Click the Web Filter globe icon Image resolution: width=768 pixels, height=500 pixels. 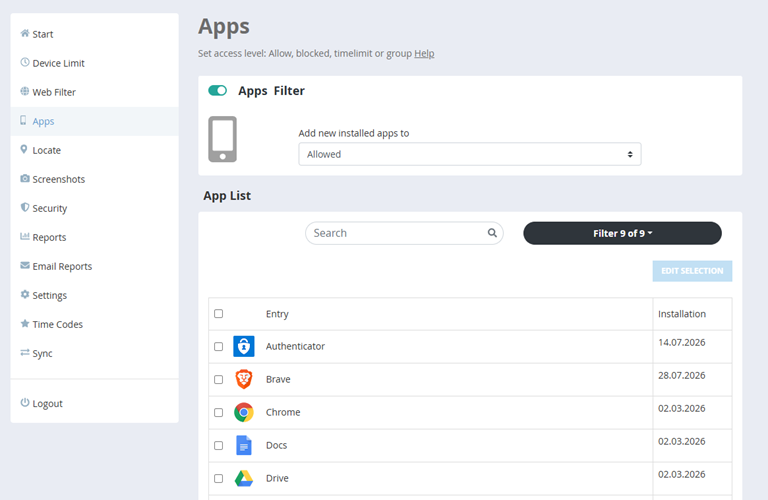tap(24, 91)
